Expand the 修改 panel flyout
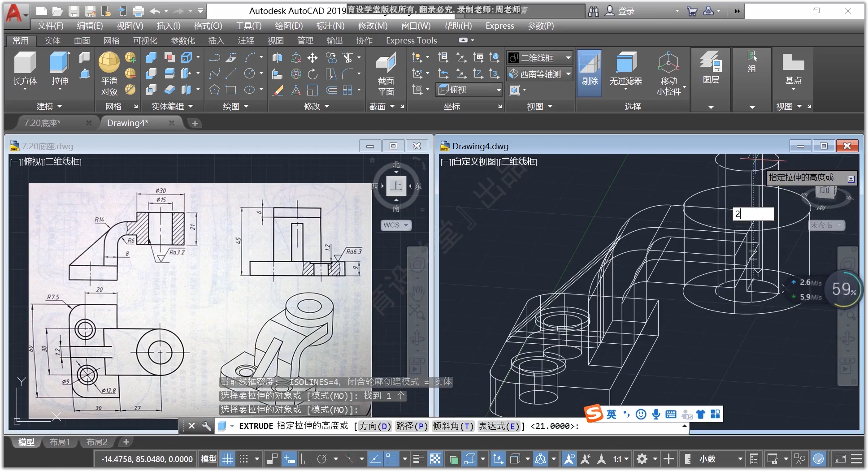 (317, 106)
